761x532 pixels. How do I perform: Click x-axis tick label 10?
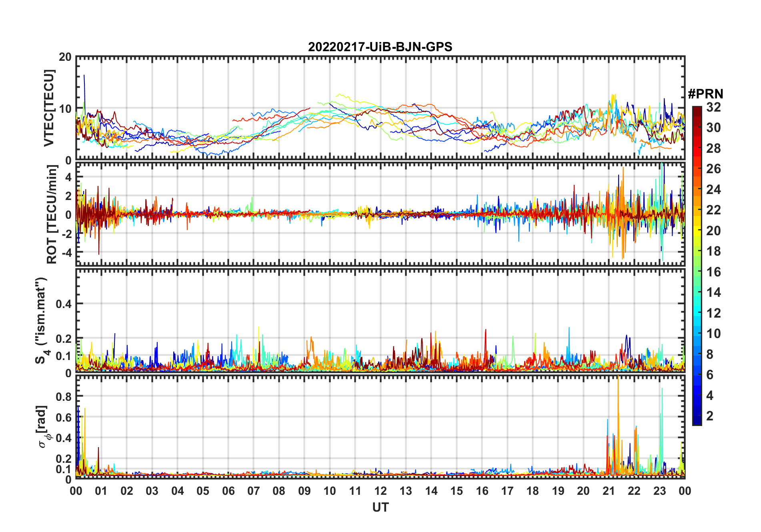coord(330,491)
